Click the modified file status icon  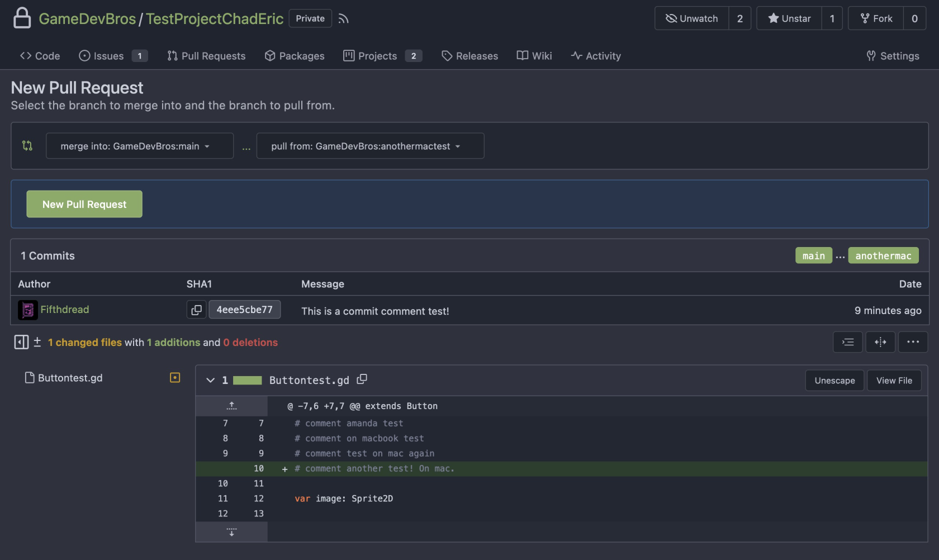(175, 378)
